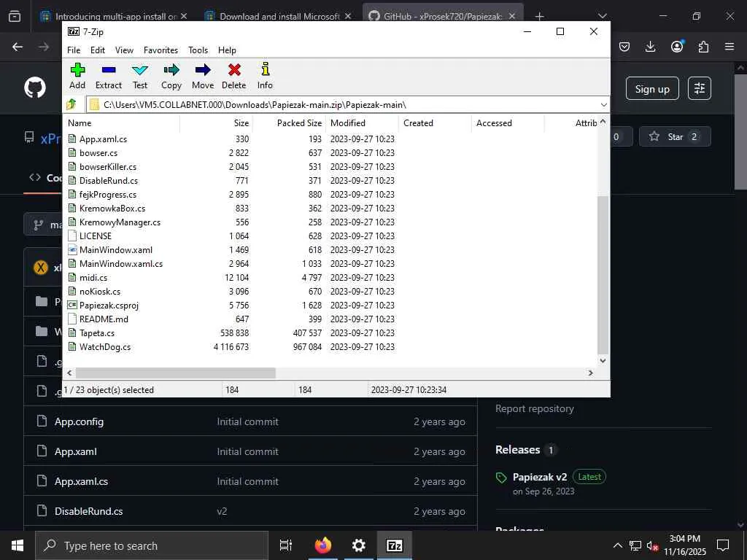This screenshot has width=747, height=560.
Task: Open Firefox extensions puzzle icon
Action: [703, 47]
